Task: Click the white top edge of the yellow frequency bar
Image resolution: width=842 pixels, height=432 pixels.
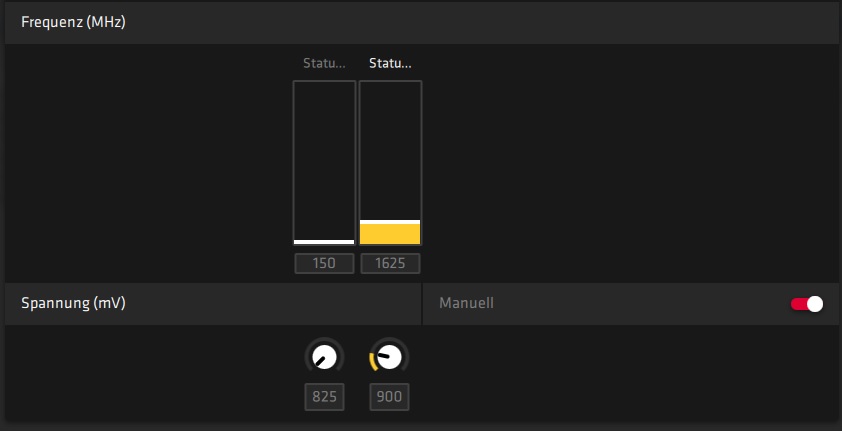Action: coord(390,222)
